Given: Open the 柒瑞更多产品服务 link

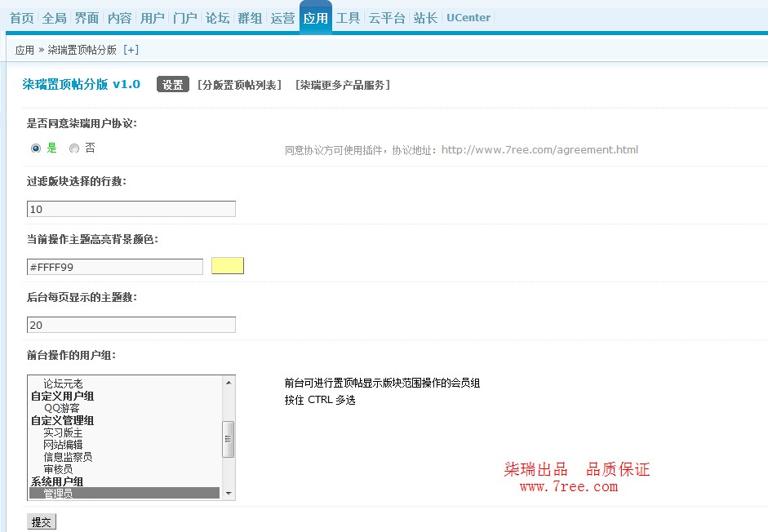Looking at the screenshot, I should pyautogui.click(x=343, y=85).
